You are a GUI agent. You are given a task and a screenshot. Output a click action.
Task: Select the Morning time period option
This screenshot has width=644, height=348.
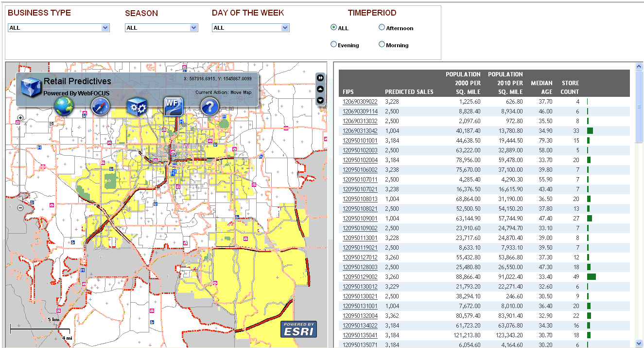coord(382,44)
